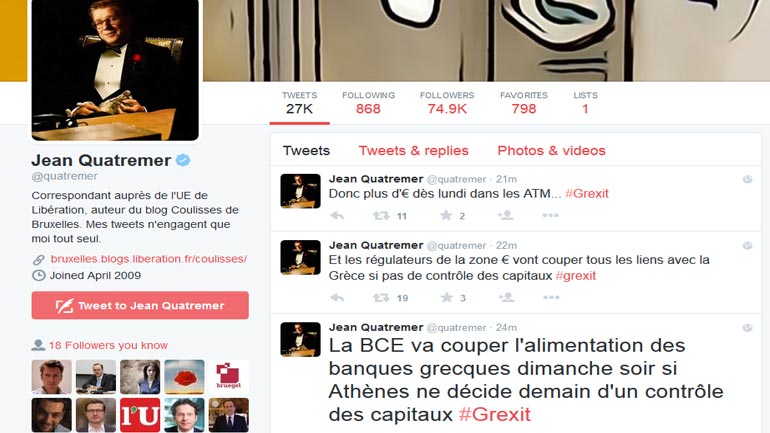This screenshot has height=433, width=770.
Task: Open bruxelles.blogs.liberation.fr link
Action: point(148,259)
